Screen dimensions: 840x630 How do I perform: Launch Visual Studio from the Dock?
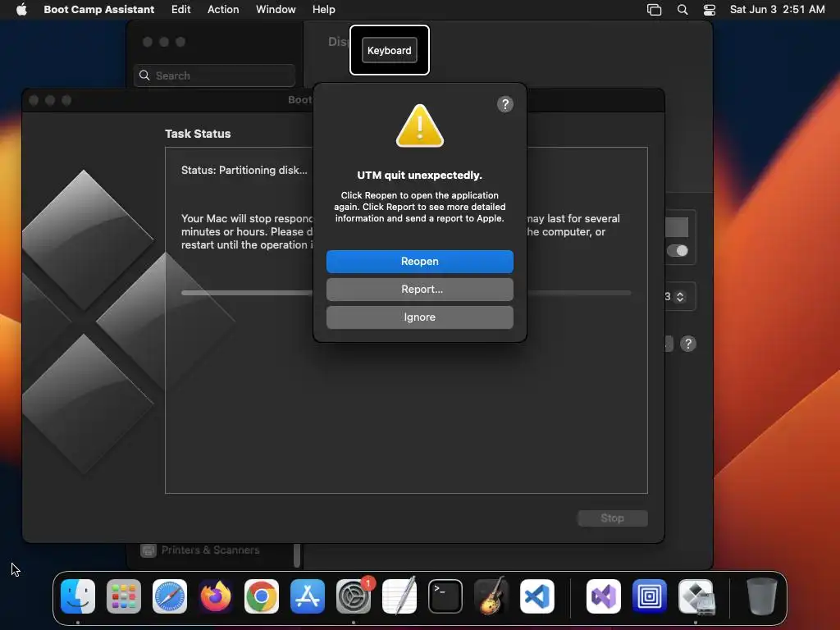point(604,596)
